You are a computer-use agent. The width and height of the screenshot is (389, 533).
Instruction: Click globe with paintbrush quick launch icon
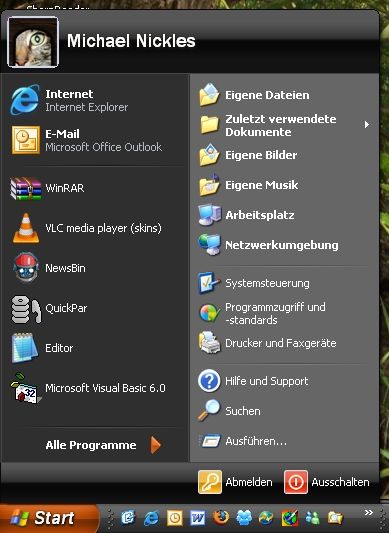(290, 518)
